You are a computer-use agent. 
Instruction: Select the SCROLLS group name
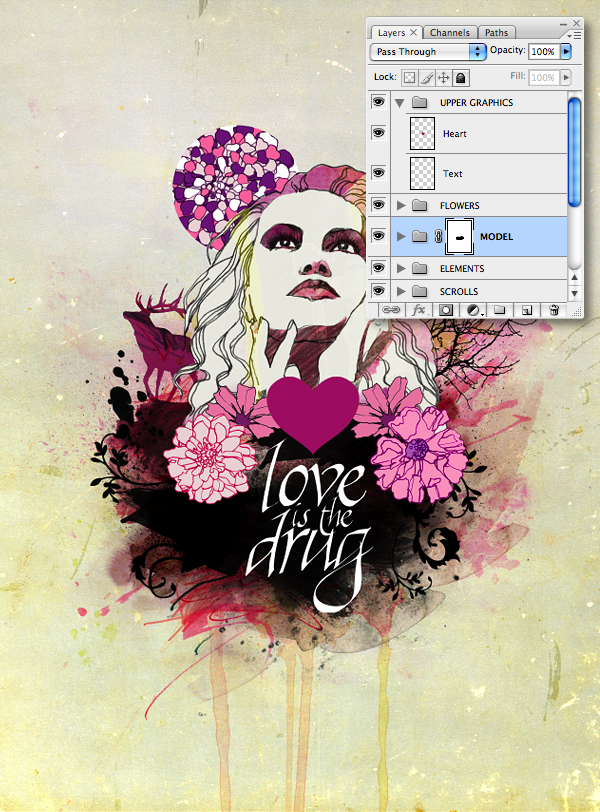coord(459,292)
